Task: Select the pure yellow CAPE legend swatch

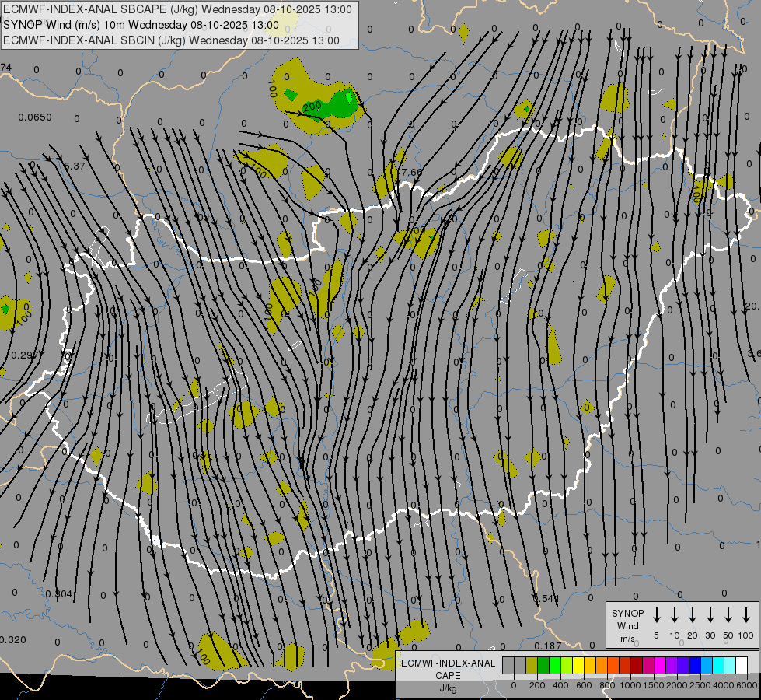Action: point(578,666)
